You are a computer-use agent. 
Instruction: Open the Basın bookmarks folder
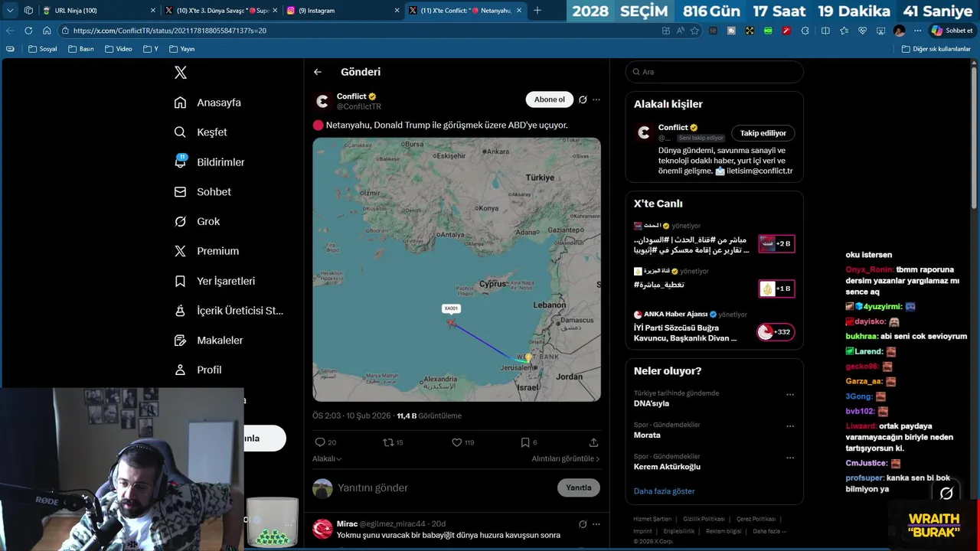click(80, 49)
